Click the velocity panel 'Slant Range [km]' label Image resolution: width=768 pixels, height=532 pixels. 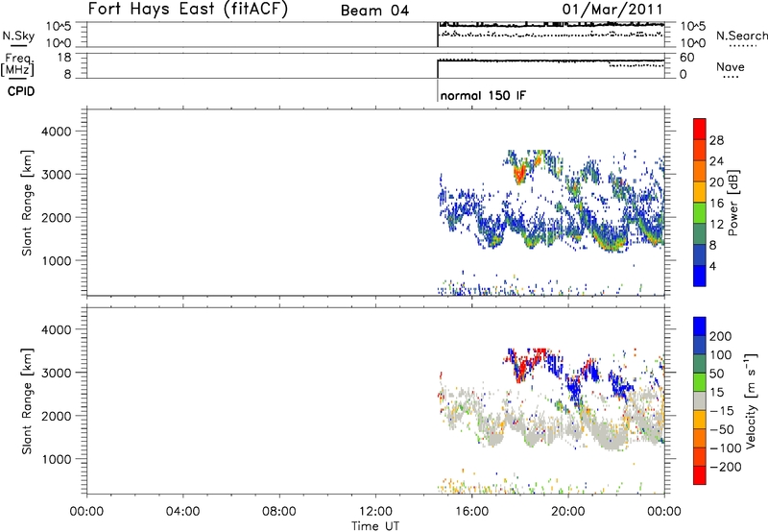(x=27, y=401)
